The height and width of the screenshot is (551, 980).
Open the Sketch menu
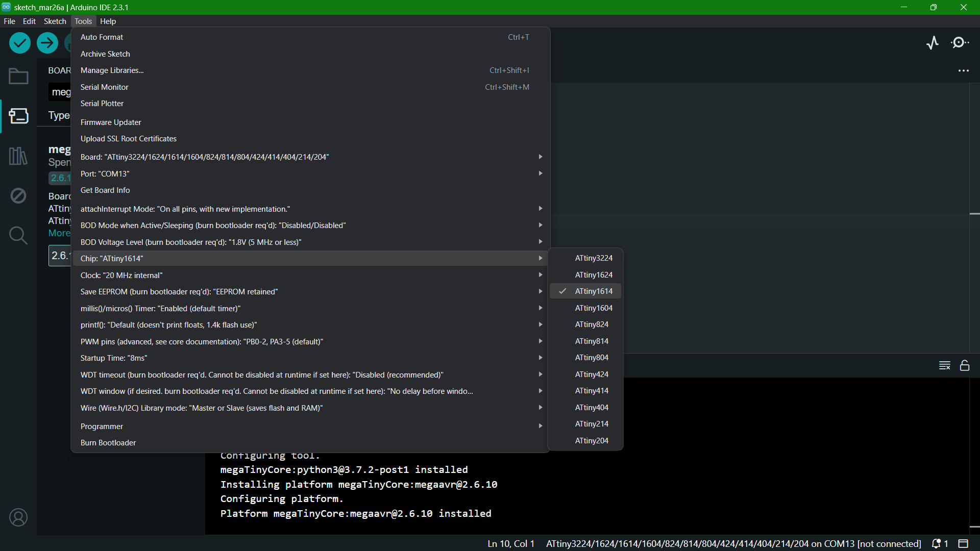(x=55, y=21)
